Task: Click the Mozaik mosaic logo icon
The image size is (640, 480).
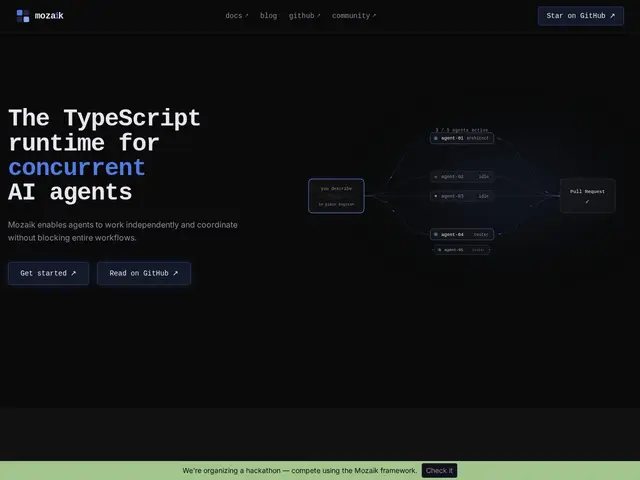Action: coord(23,16)
